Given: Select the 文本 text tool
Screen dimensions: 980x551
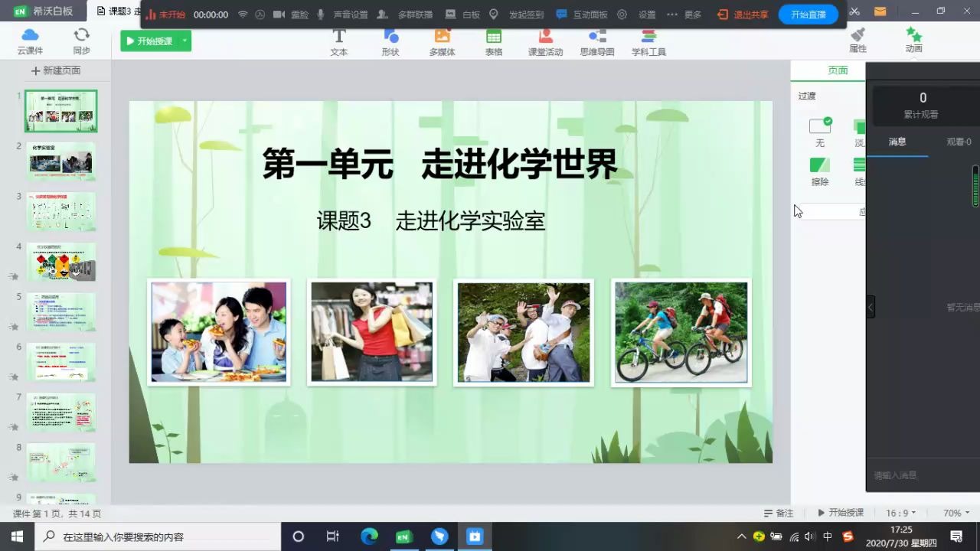Looking at the screenshot, I should 339,42.
